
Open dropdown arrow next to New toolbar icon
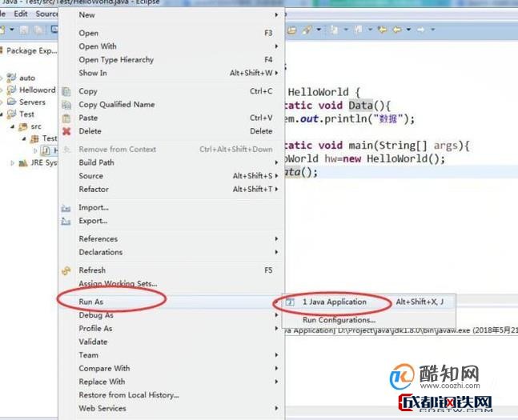coord(12,30)
